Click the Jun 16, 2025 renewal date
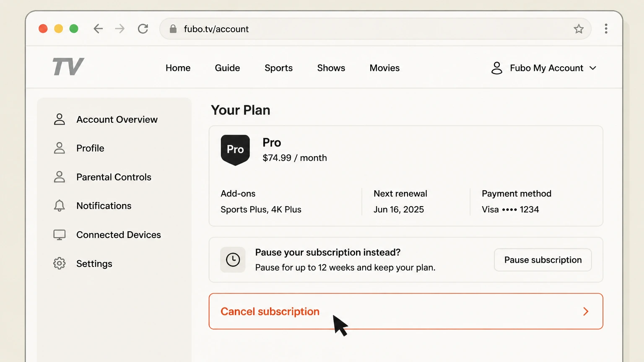This screenshot has height=362, width=644. 399,209
